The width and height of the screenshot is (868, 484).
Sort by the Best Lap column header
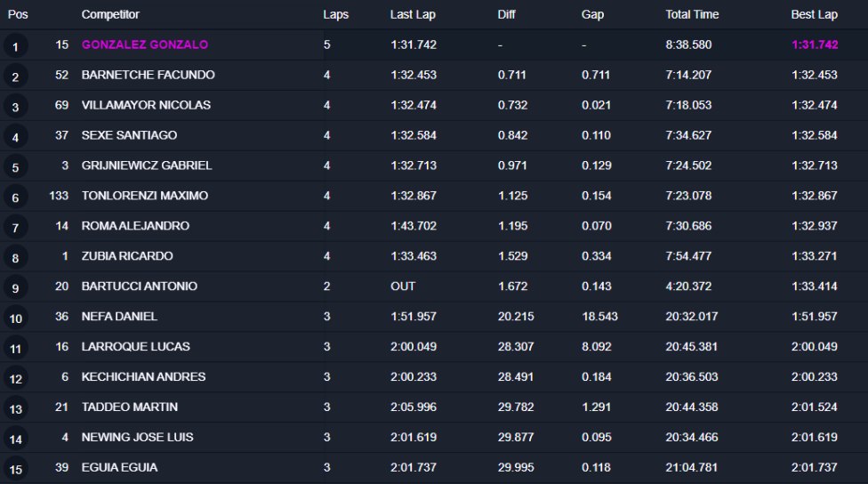tap(814, 14)
